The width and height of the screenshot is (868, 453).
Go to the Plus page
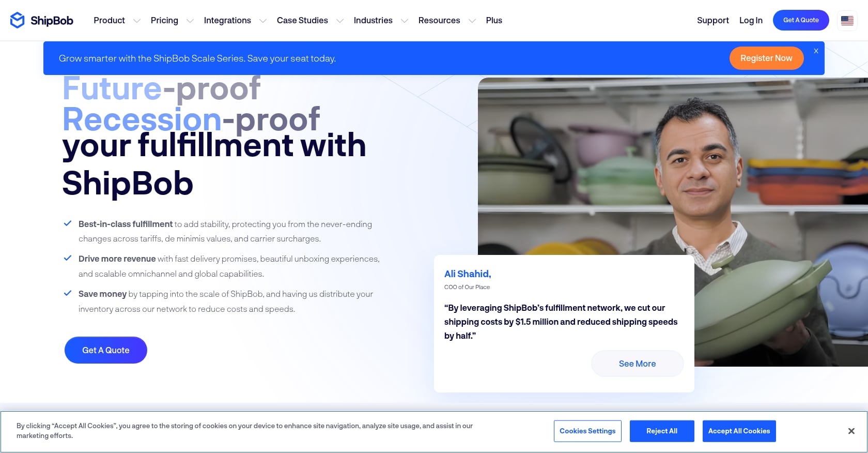[x=494, y=20]
